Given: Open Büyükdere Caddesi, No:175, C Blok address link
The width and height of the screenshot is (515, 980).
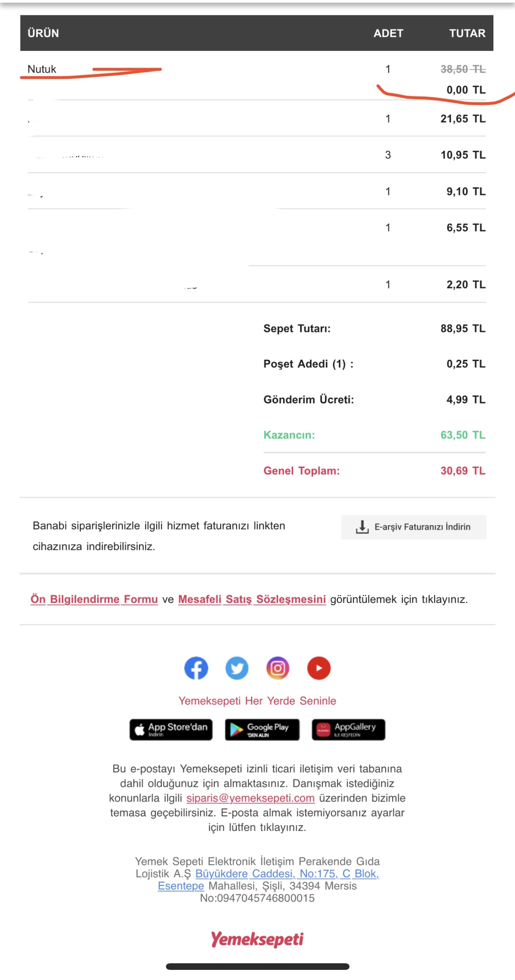Looking at the screenshot, I should tap(287, 874).
